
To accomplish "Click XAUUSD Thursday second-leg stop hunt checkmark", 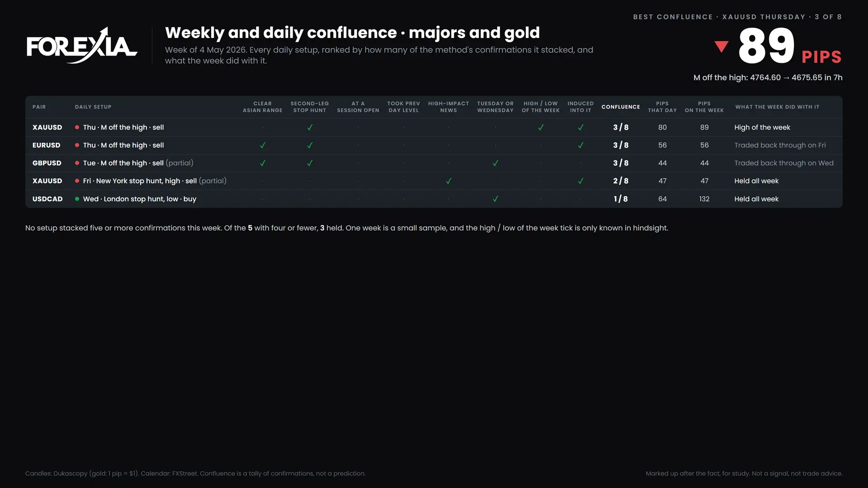I will point(310,127).
